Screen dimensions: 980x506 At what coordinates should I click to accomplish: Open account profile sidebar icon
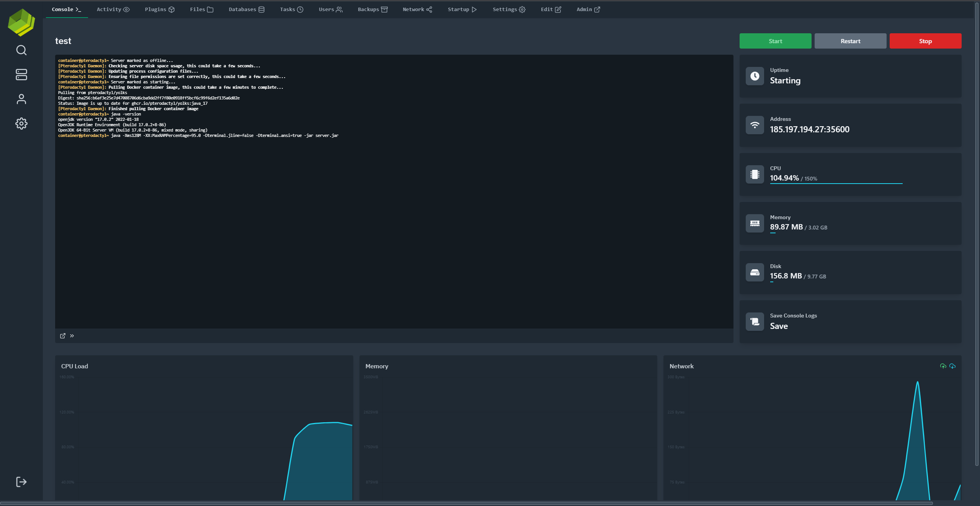[x=21, y=99]
